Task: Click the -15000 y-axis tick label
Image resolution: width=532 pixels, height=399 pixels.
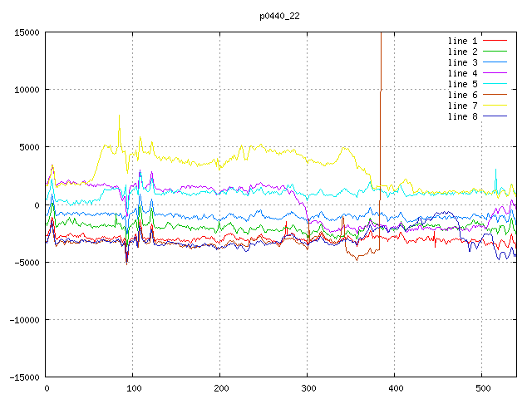Action: (x=22, y=377)
